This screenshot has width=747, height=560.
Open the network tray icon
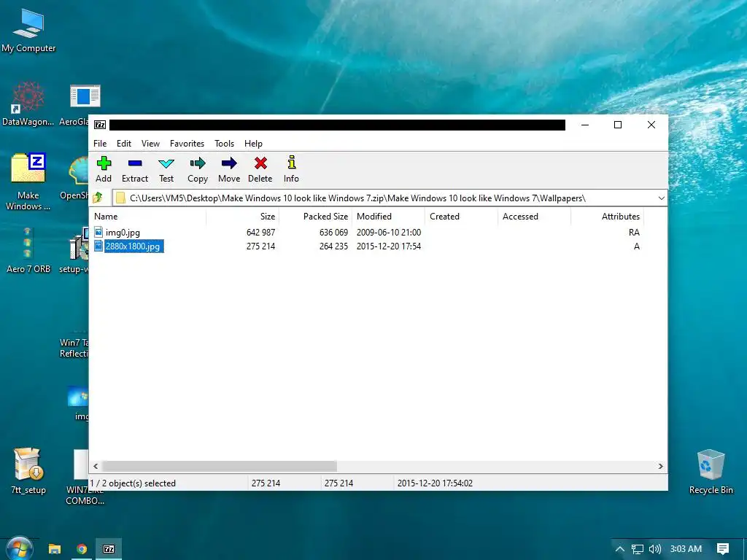click(x=638, y=549)
